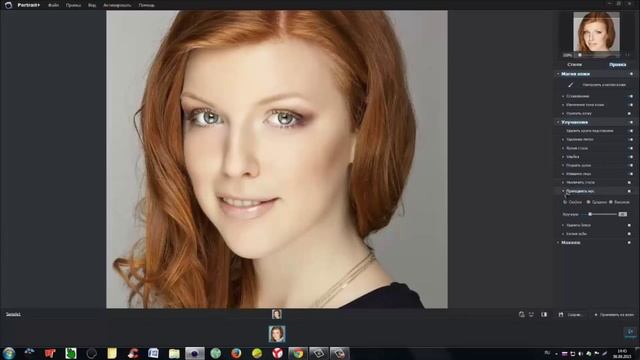Image resolution: width=640 pixels, height=360 pixels.
Task: Open Yandex browser from the taskbar
Action: click(x=278, y=353)
